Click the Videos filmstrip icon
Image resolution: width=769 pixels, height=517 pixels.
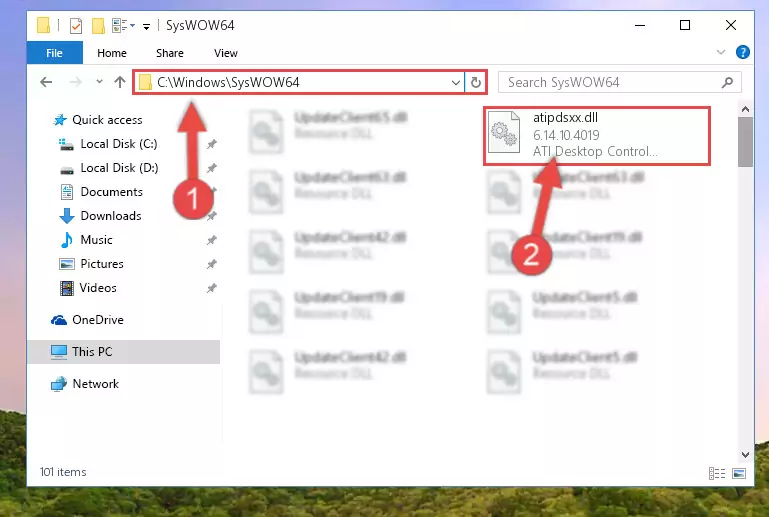(x=67, y=288)
